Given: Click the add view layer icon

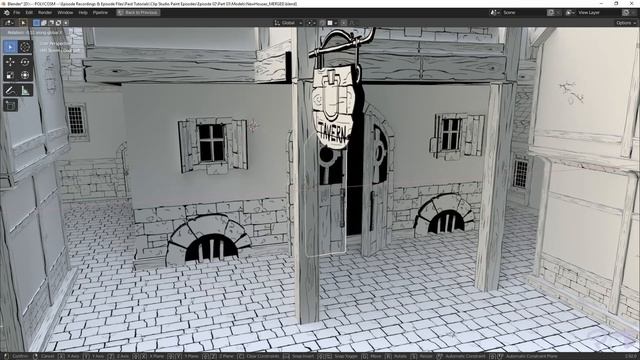Looking at the screenshot, I should (625, 13).
